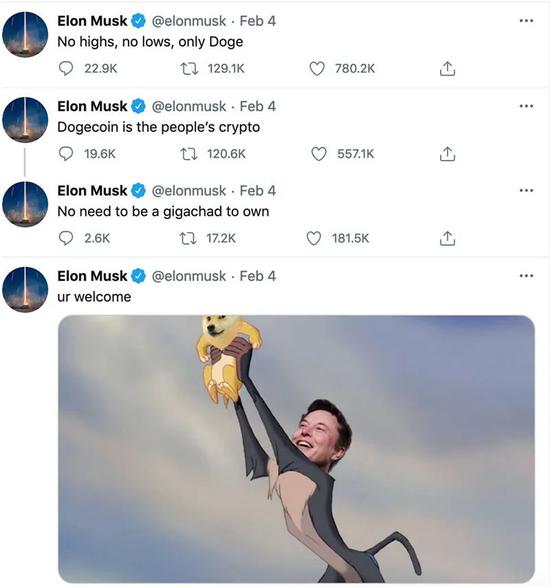Screen dimensions: 550x587
Task: Reply to 'No highs, no lows, only Doge' tweet
Action: [66, 69]
